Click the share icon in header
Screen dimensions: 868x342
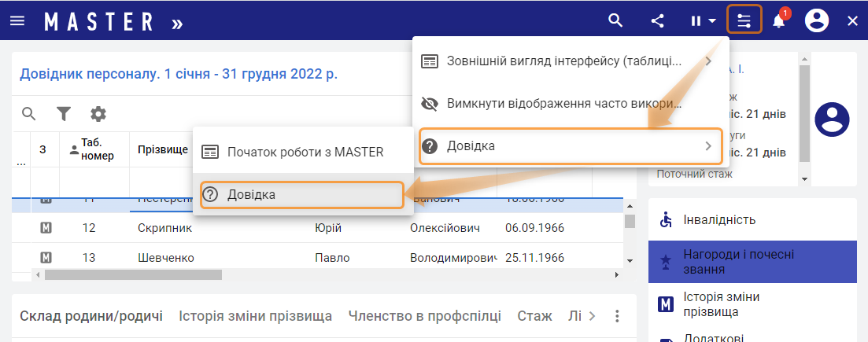658,21
